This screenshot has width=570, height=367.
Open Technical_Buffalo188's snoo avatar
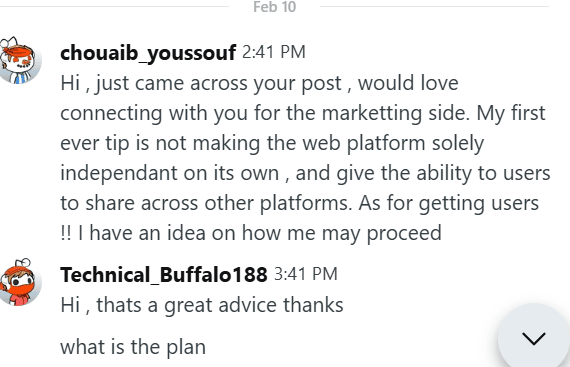20,282
